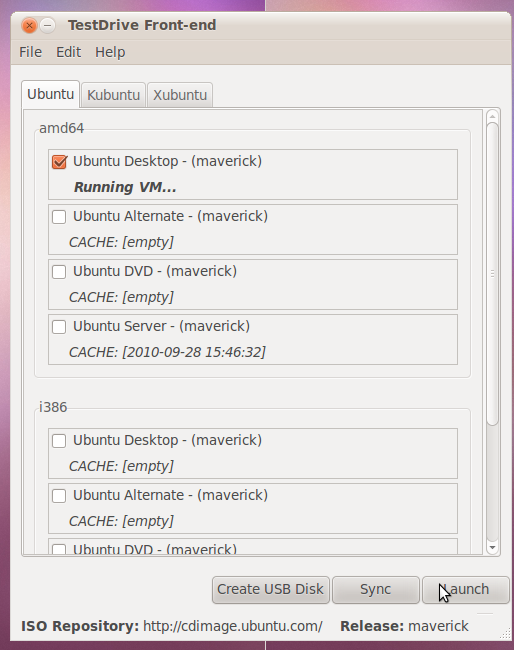
Task: Check Ubuntu Alternate amd64 checkbox
Action: point(59,217)
